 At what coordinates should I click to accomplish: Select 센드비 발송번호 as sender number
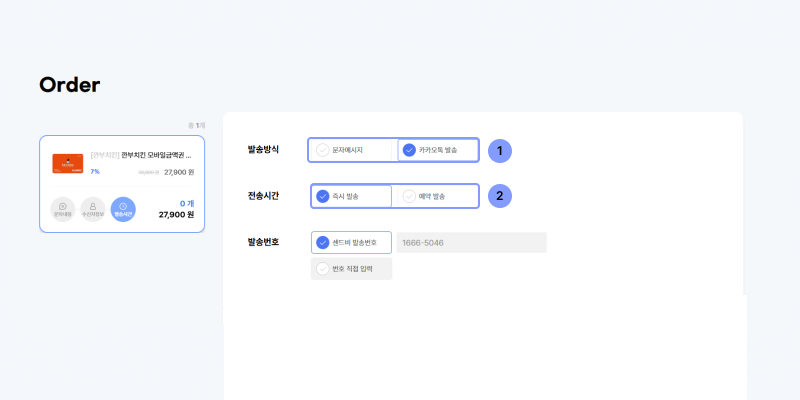(351, 242)
